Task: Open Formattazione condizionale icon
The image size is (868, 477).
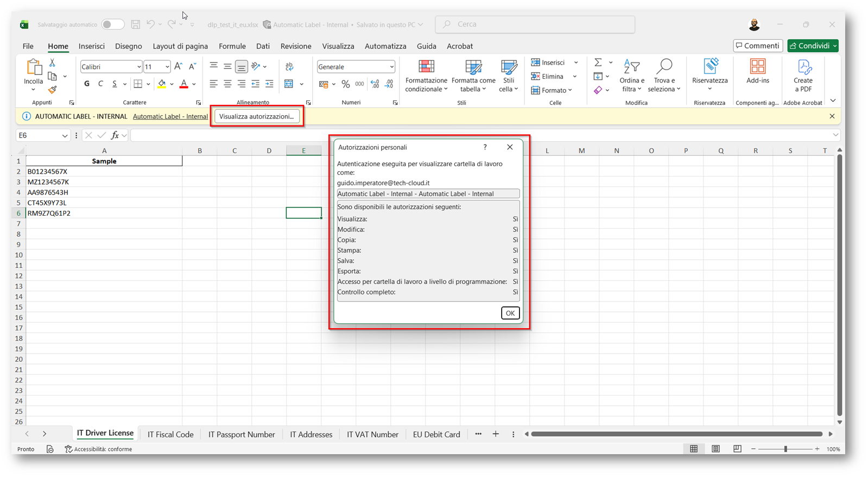Action: click(426, 67)
